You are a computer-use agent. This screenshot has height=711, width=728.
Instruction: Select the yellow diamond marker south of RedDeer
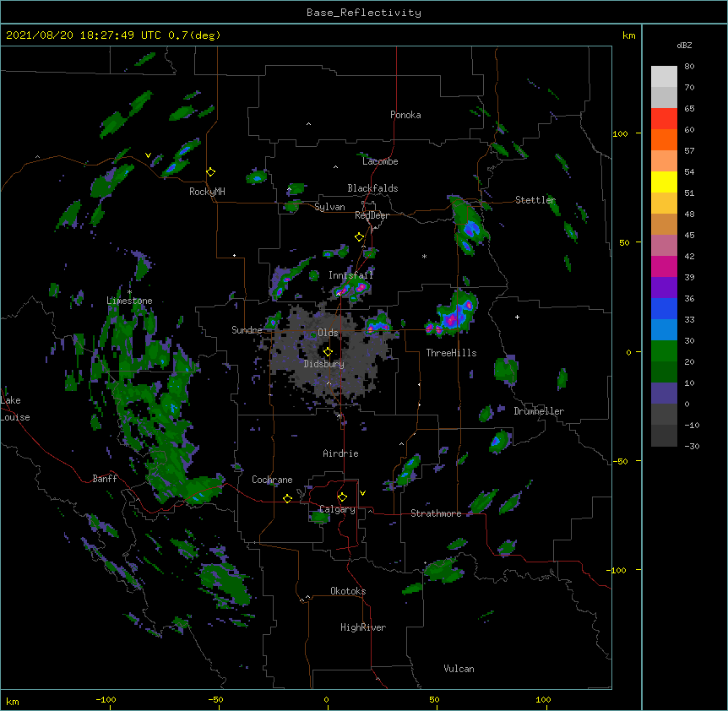[359, 237]
